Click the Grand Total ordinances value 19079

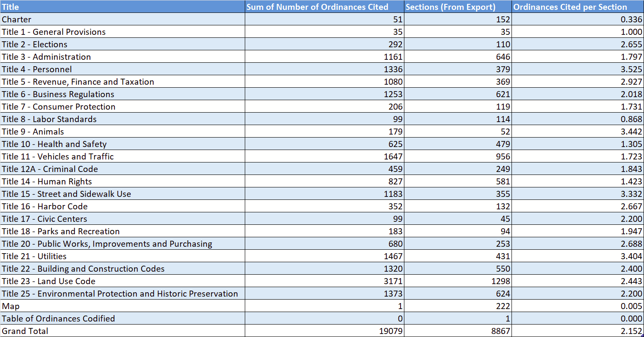pos(324,331)
